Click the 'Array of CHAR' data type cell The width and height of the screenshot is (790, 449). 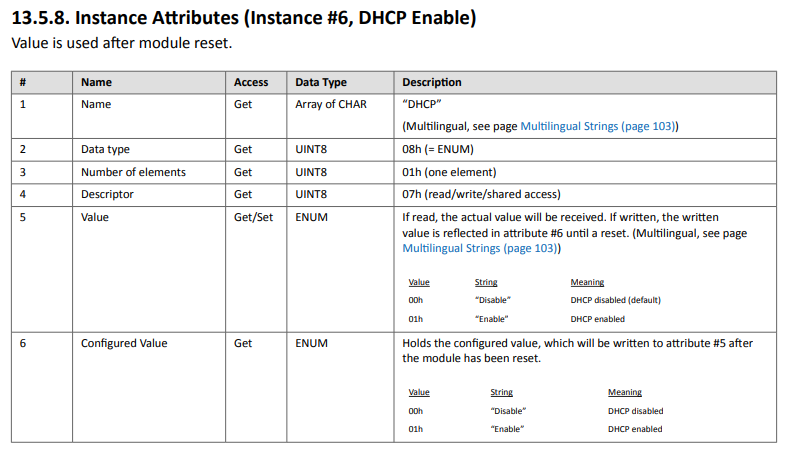pos(330,104)
